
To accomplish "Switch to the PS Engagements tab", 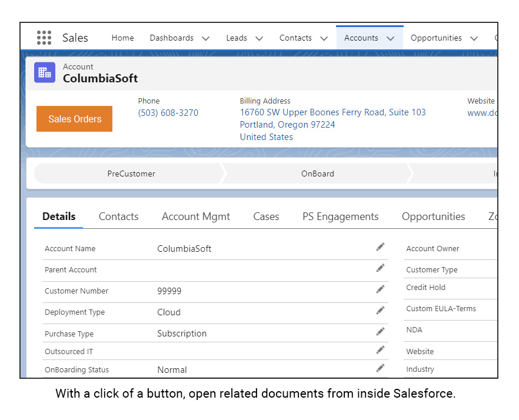I will 341,216.
